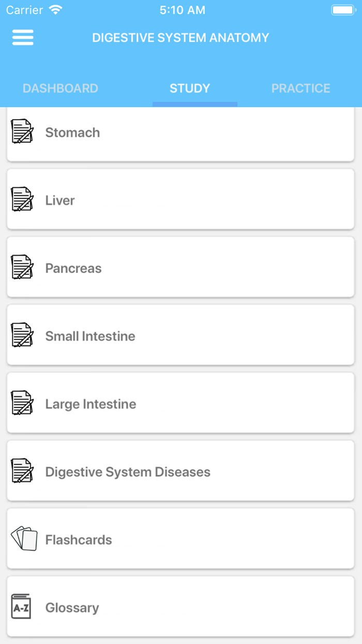Open the hamburger navigation menu
This screenshot has width=362, height=644.
(x=22, y=37)
